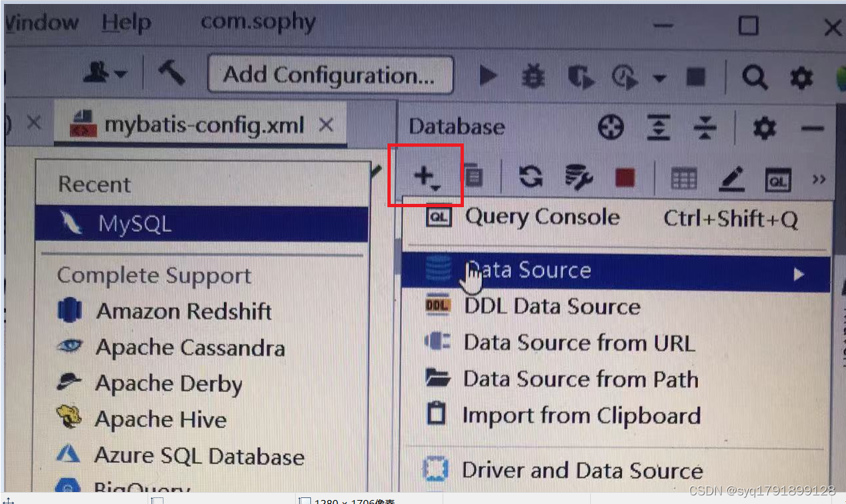Click the MySQL dolphin icon
The image size is (846, 504).
[71, 222]
